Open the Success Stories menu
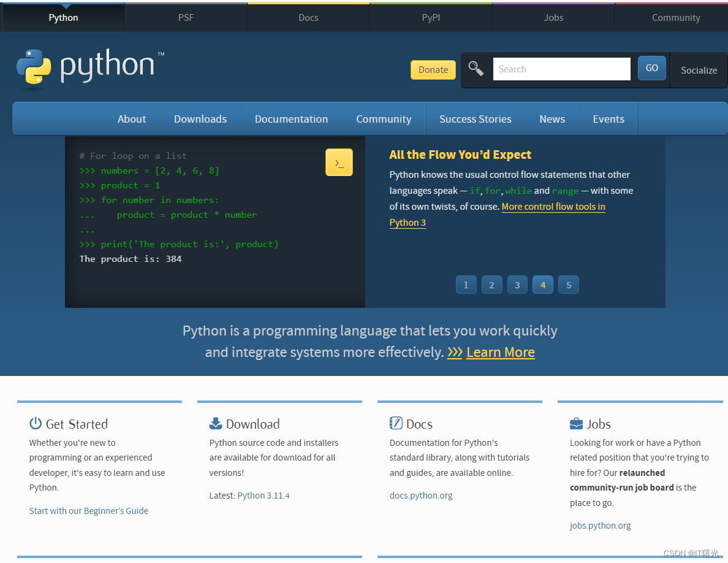Viewport: 728px width, 563px height. coord(475,119)
